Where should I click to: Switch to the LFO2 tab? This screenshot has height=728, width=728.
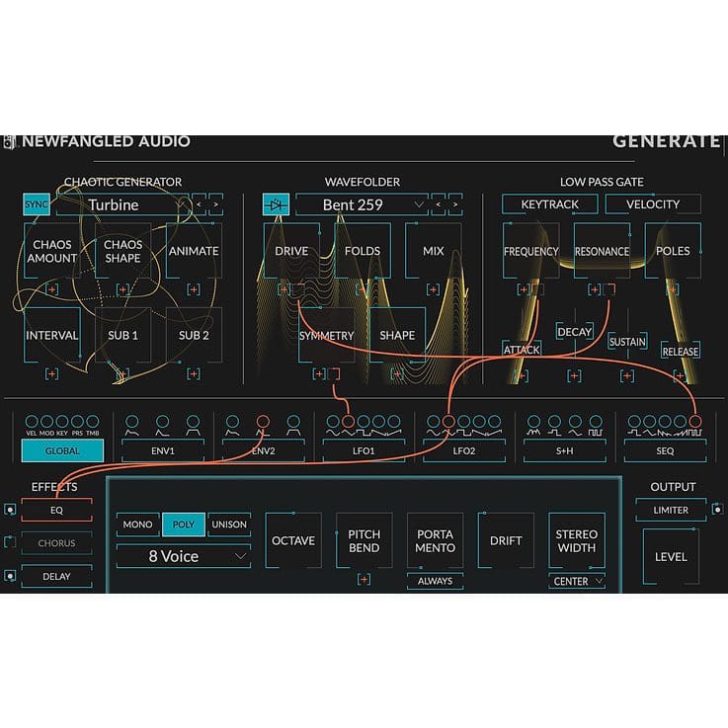pyautogui.click(x=464, y=450)
